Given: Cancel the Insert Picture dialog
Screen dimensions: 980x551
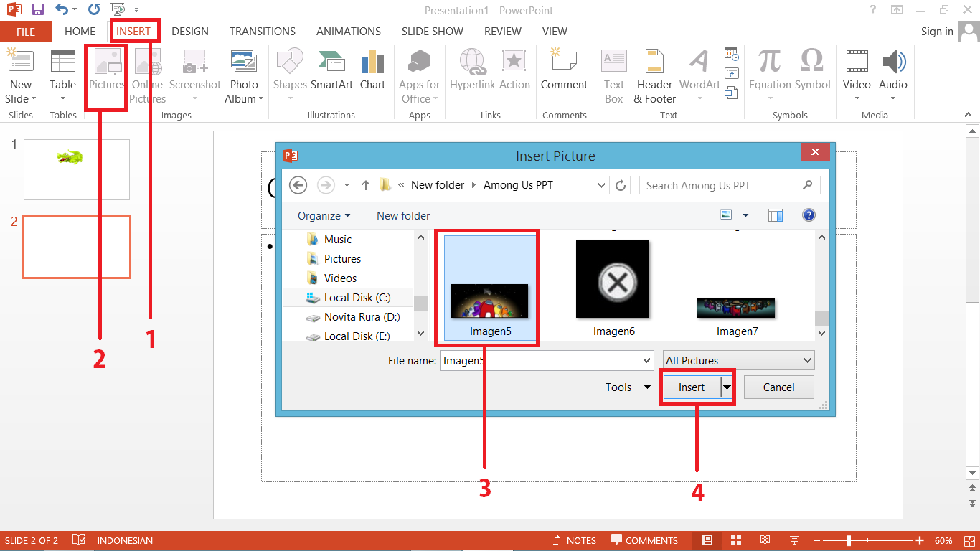Looking at the screenshot, I should 778,387.
